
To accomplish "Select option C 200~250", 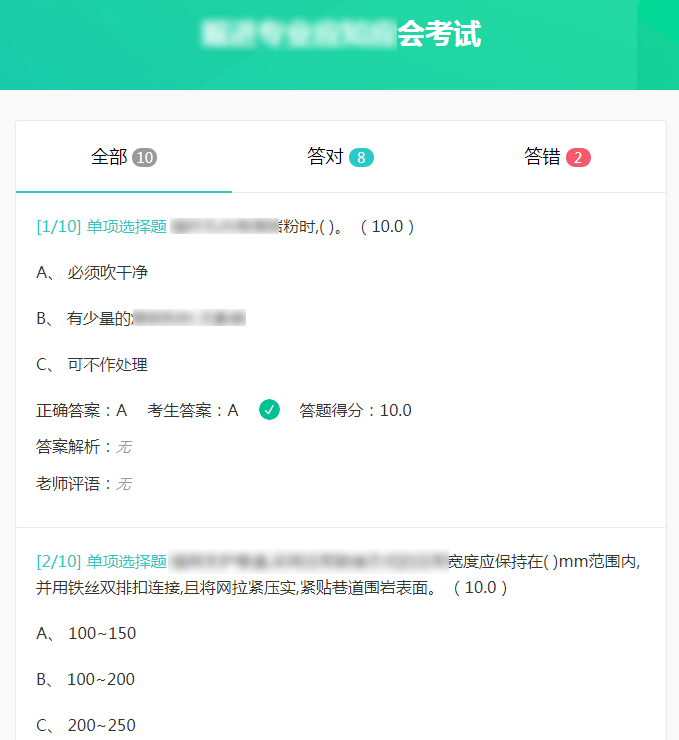I will tap(86, 725).
